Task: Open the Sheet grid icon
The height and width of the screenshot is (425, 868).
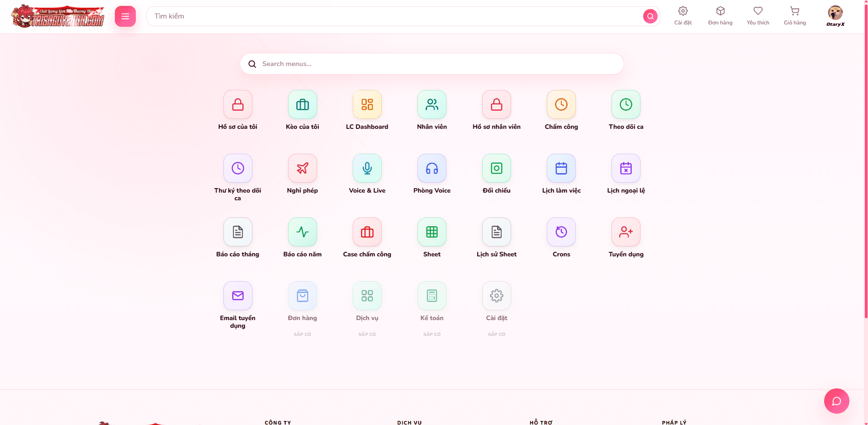Action: click(x=432, y=232)
